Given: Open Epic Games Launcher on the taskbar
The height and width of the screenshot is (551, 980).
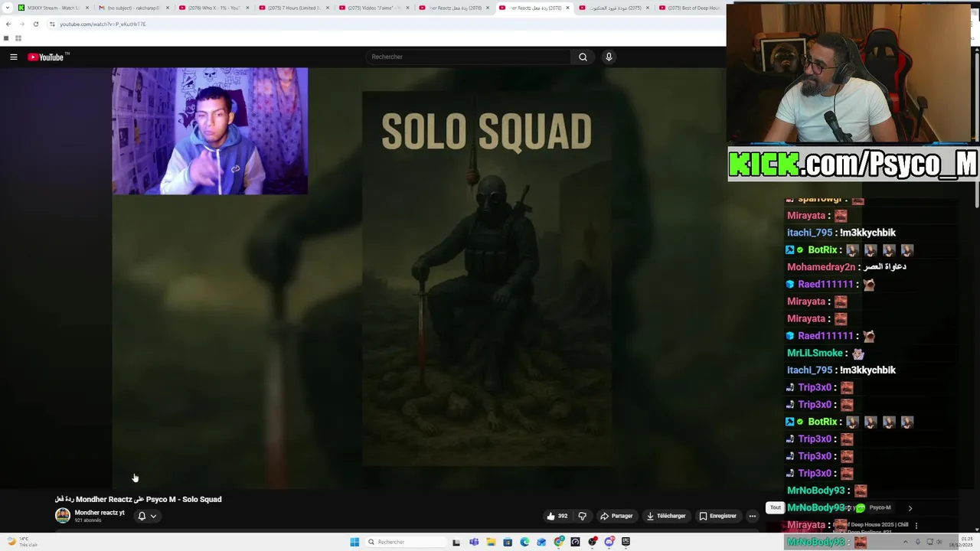Looking at the screenshot, I should coord(626,542).
